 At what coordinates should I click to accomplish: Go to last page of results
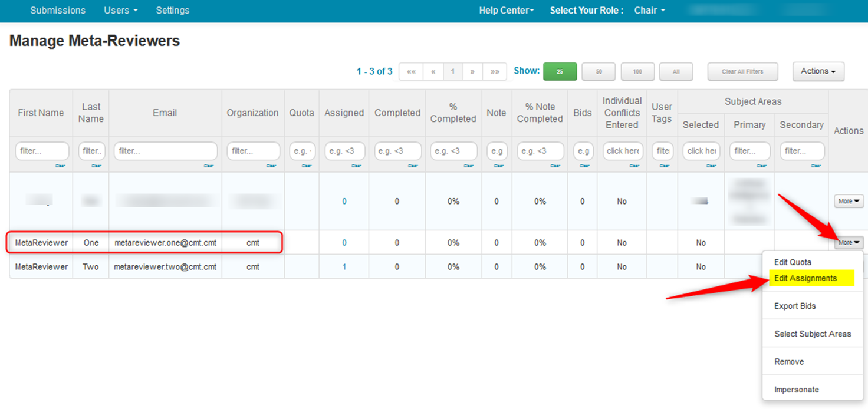(495, 71)
